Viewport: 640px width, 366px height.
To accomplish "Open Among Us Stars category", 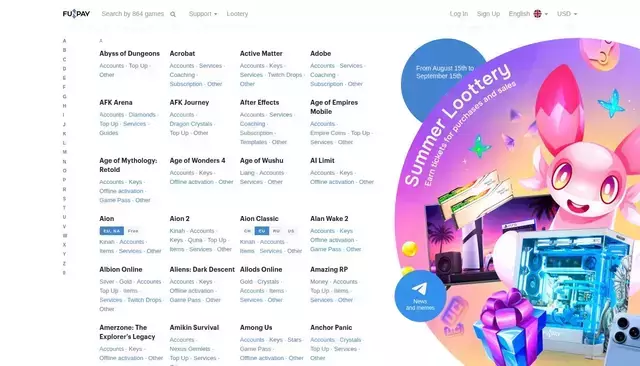I will tap(294, 340).
